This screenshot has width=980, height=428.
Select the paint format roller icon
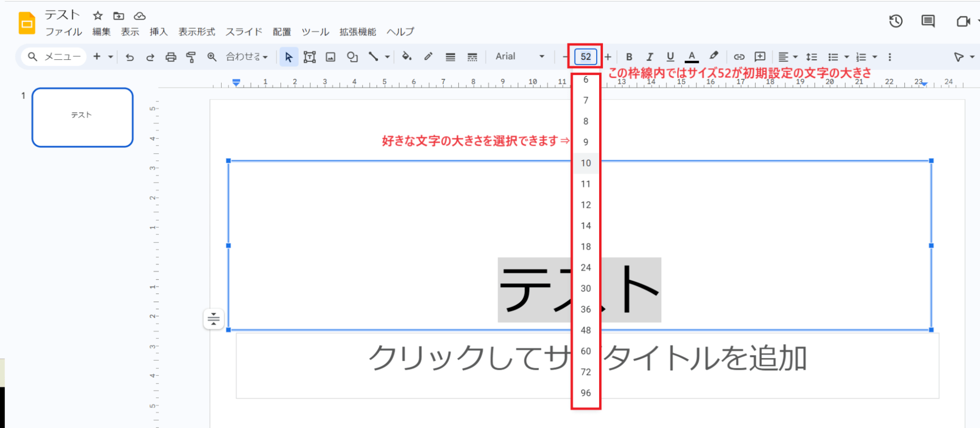coord(191,57)
